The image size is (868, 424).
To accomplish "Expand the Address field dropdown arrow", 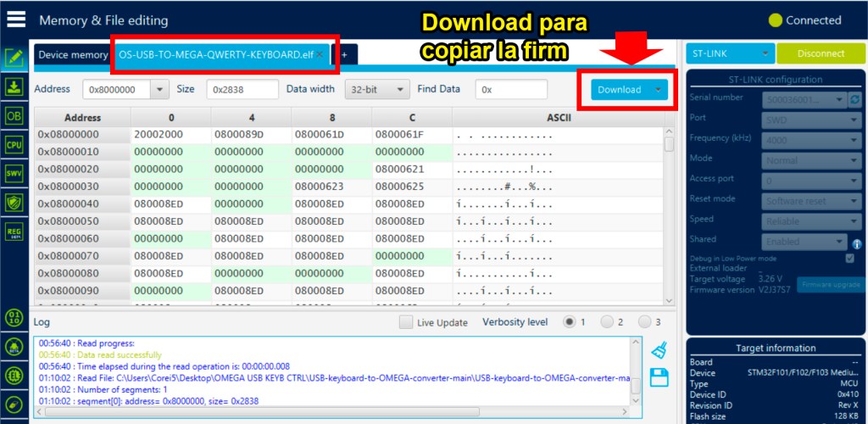I will 159,89.
